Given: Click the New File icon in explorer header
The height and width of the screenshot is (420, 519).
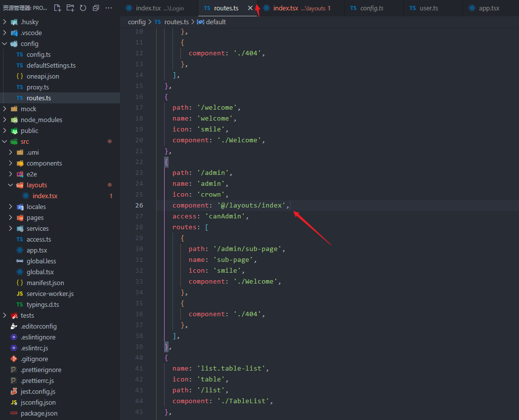Looking at the screenshot, I should click(x=58, y=8).
